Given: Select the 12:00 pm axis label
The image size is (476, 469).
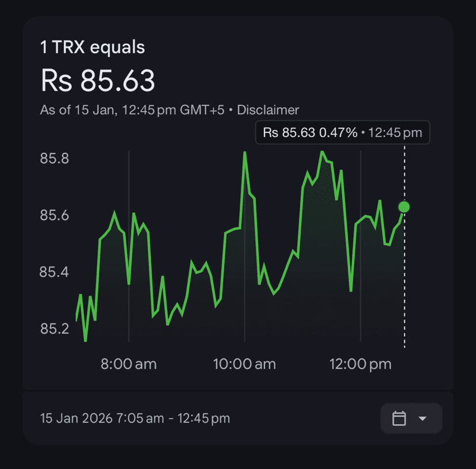Looking at the screenshot, I should click(360, 364).
